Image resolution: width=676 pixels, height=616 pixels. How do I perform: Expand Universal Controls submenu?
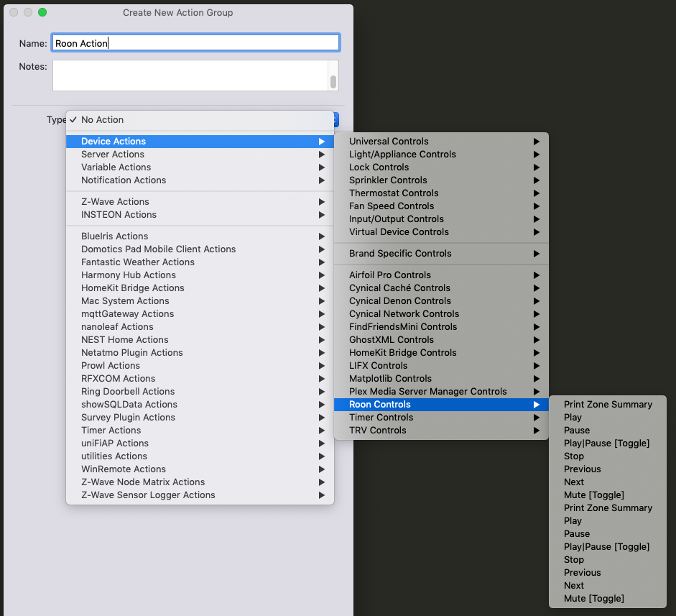442,142
